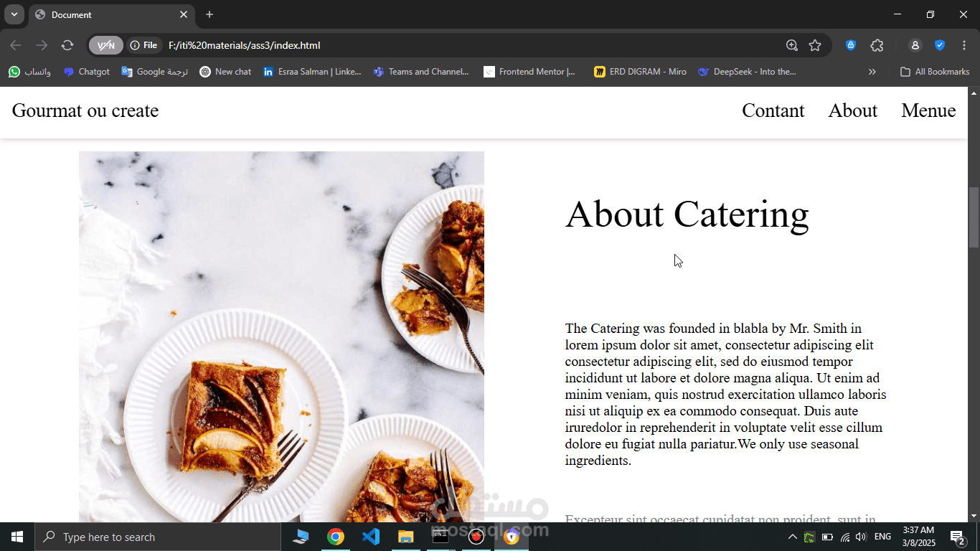Viewport: 980px width, 551px height.
Task: View site info via the File chip
Action: (x=144, y=45)
